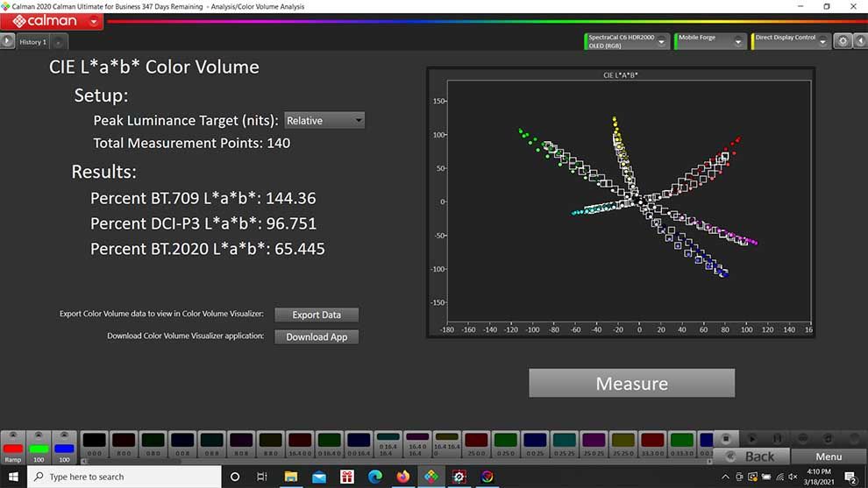Select the 33.3 0 0 red patch
This screenshot has height=488, width=868.
(x=652, y=444)
